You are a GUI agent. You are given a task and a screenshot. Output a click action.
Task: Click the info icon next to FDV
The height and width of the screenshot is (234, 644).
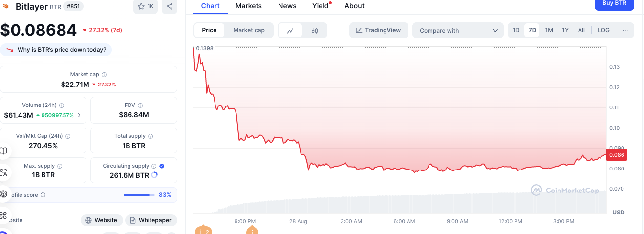pyautogui.click(x=140, y=106)
